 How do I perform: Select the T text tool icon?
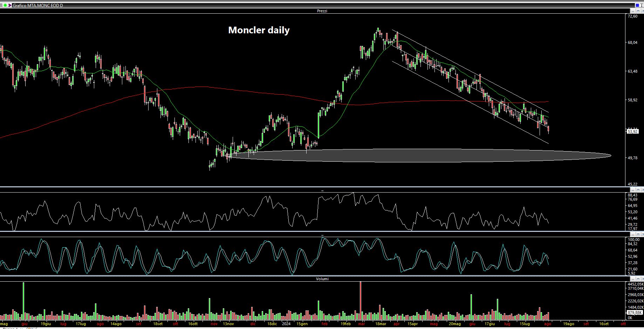[x=642, y=5]
